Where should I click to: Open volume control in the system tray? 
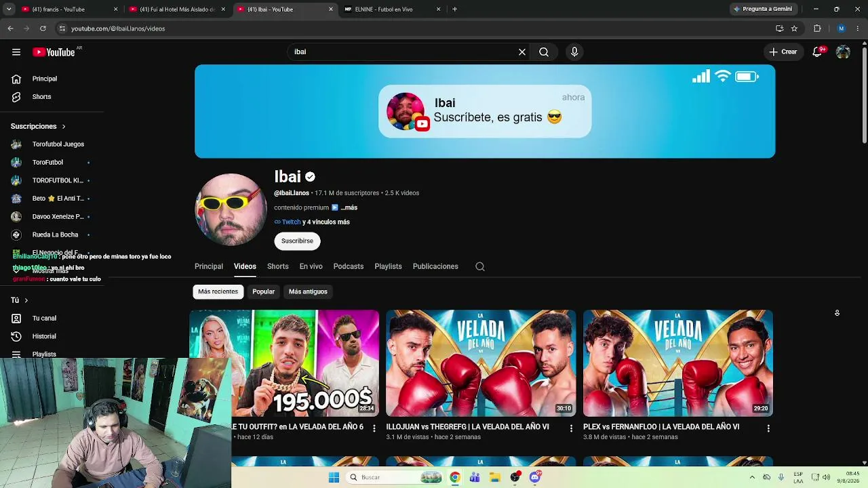point(827,477)
